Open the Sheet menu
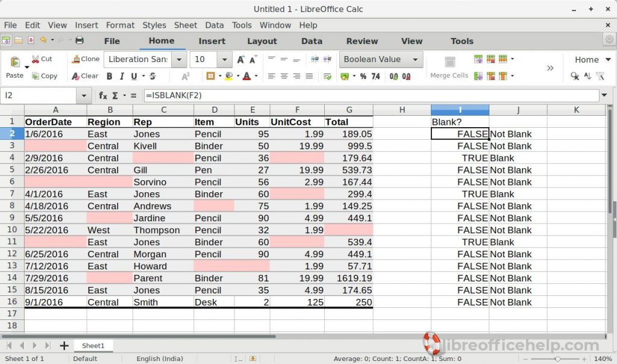Viewport: 617px width, 364px height. (186, 25)
